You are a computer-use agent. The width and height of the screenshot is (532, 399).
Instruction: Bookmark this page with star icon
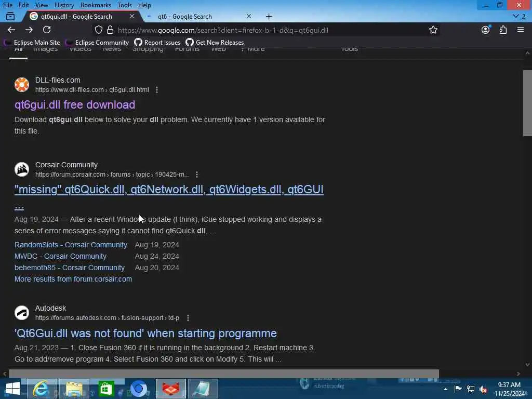[x=433, y=30]
